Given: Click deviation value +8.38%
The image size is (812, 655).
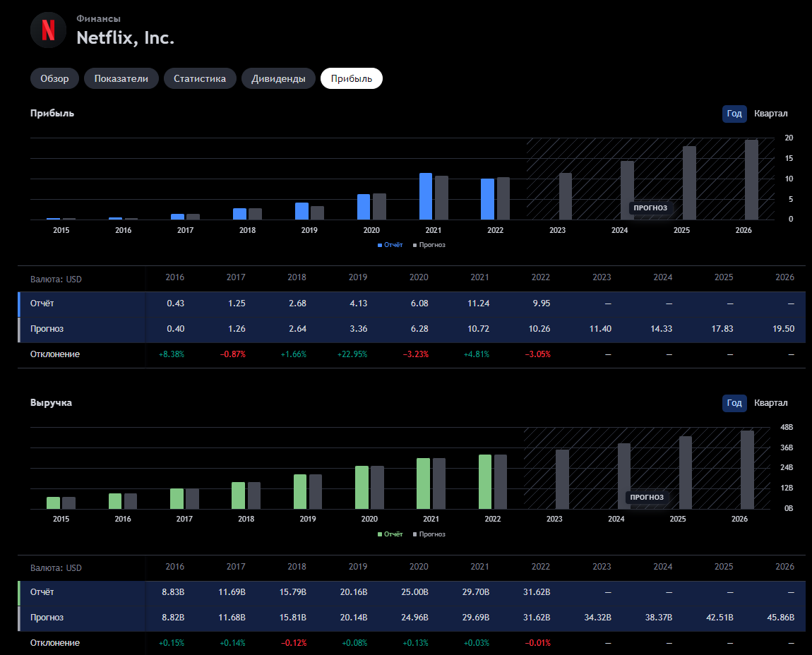Looking at the screenshot, I should pos(172,355).
